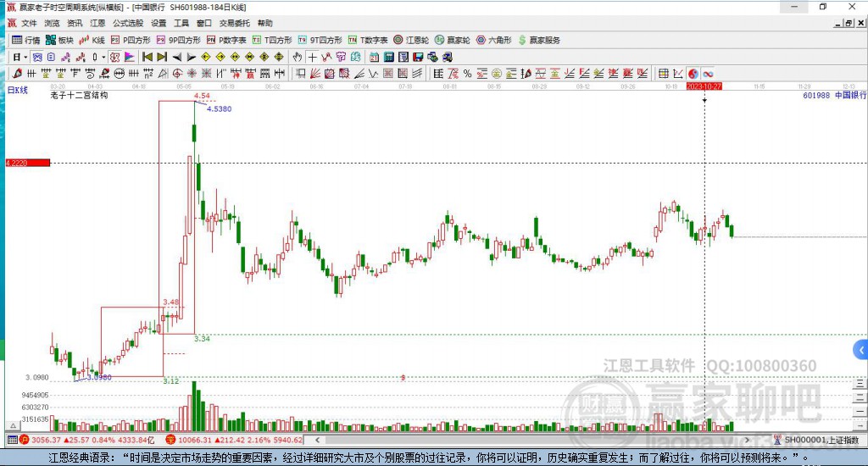The image size is (868, 466).
Task: Click the status bar grid icon
Action: (x=12, y=440)
